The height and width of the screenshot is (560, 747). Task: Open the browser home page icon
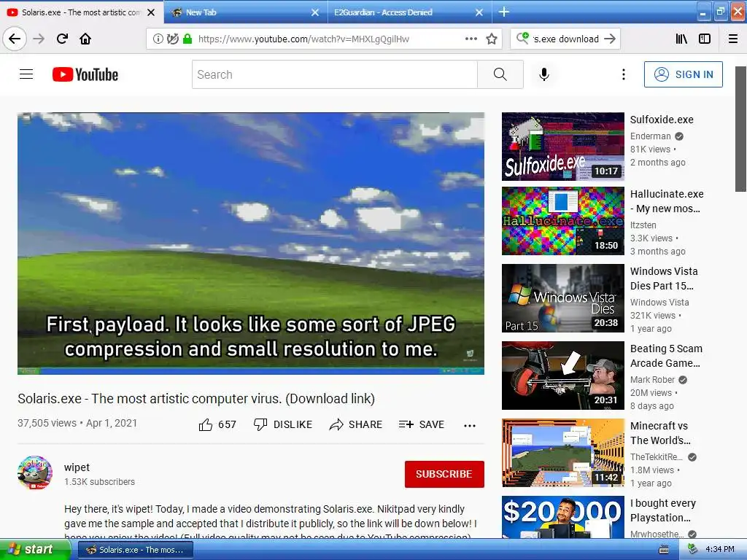pyautogui.click(x=85, y=39)
